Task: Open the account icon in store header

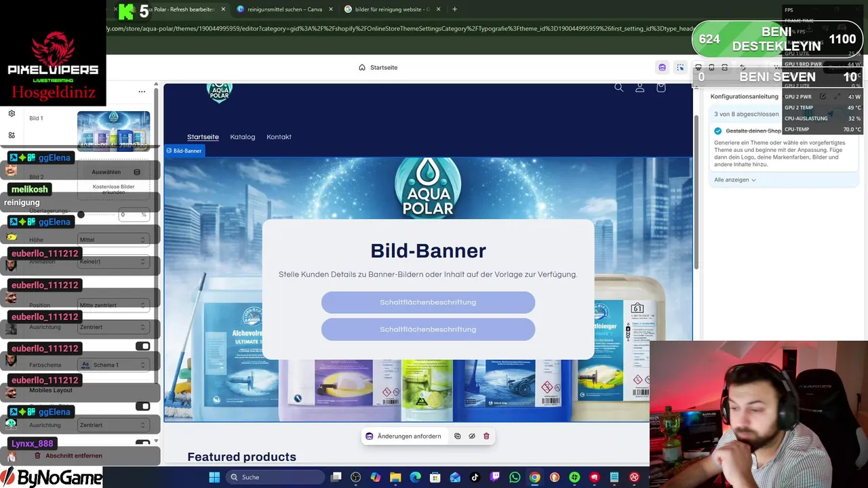Action: click(639, 87)
